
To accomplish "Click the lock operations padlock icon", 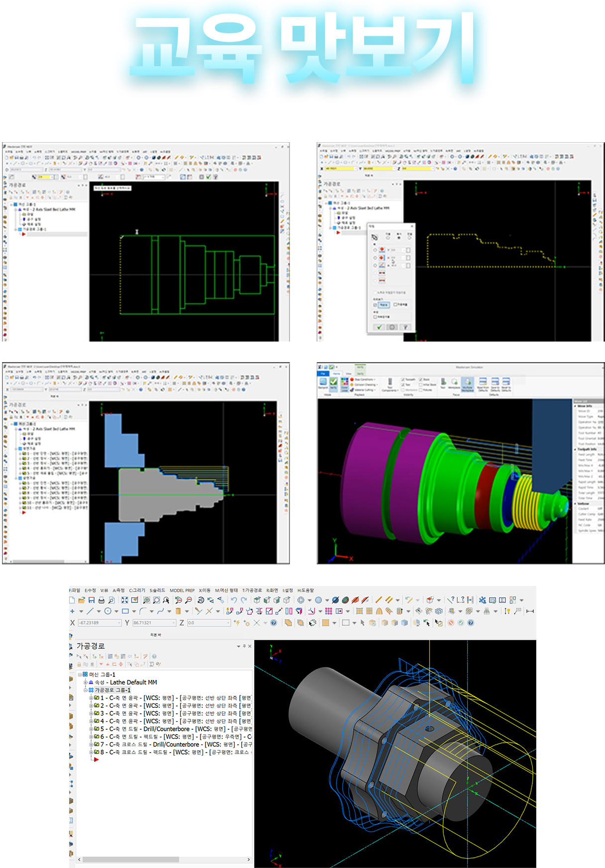I will click(x=79, y=664).
